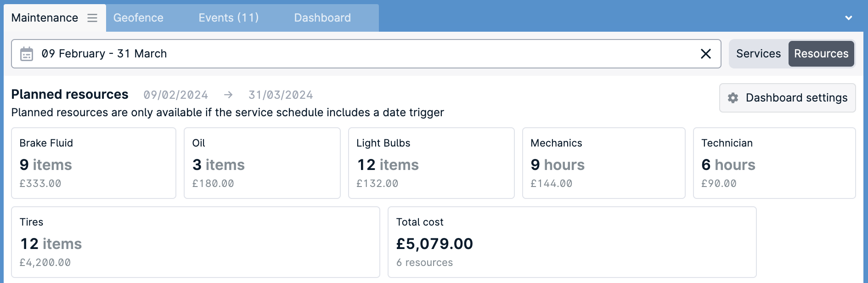Select the Resources toggle option
The height and width of the screenshot is (283, 868).
[821, 54]
